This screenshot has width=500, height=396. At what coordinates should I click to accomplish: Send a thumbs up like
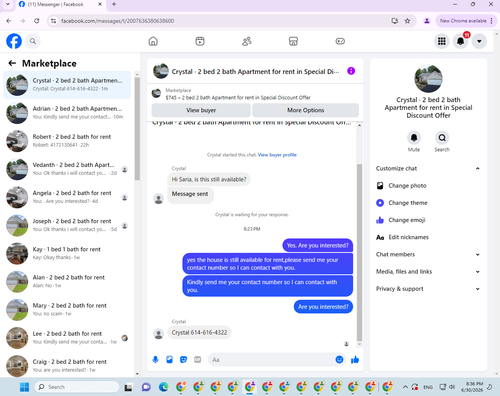point(355,360)
